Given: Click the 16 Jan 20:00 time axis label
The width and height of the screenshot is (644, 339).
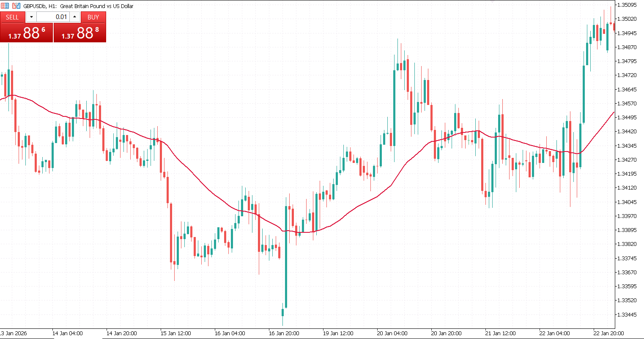Looking at the screenshot, I should pos(284,333).
